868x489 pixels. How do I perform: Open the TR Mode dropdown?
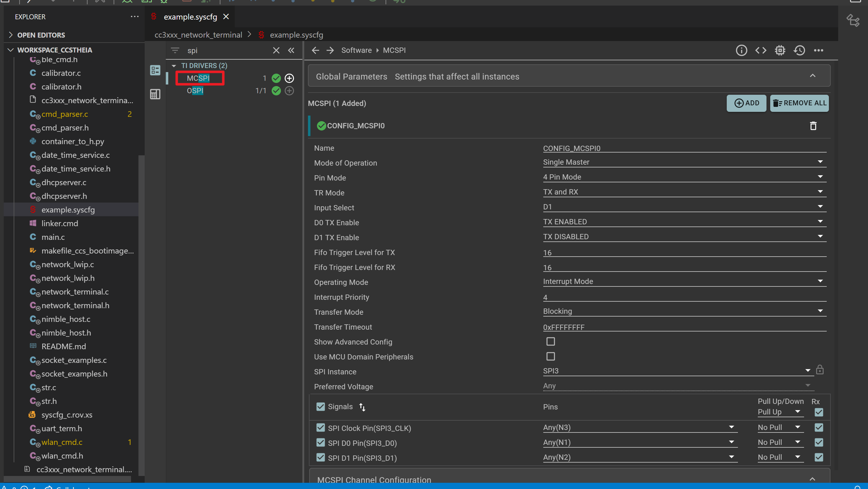tap(684, 192)
